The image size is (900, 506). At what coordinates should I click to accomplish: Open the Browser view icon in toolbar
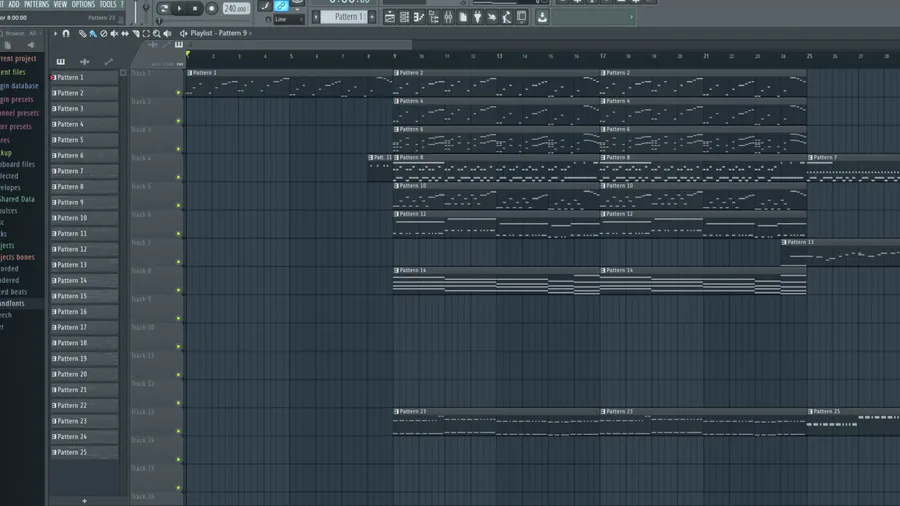click(434, 17)
